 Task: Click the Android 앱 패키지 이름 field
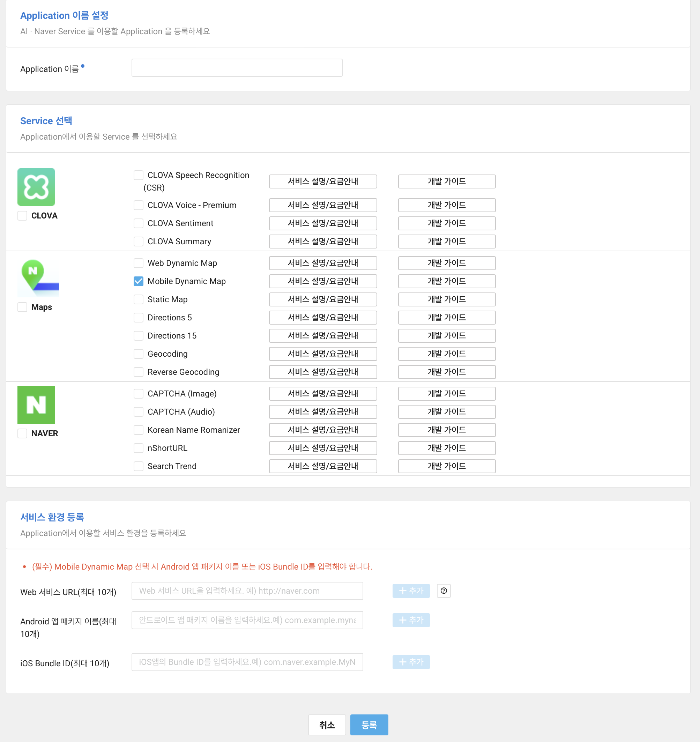(x=247, y=620)
